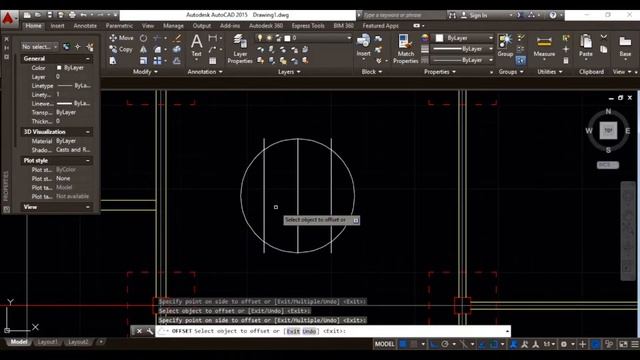Click the Exit option in command line
The image size is (640, 360).
tap(293, 331)
